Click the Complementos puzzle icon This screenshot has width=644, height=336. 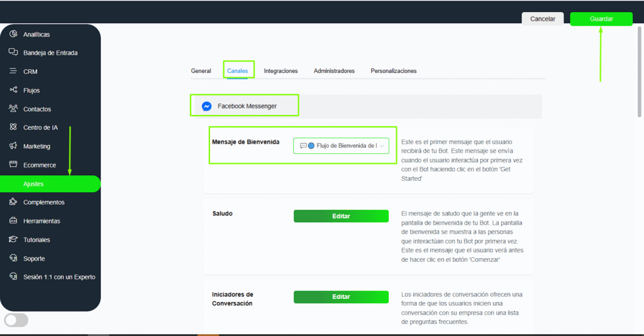tap(13, 202)
